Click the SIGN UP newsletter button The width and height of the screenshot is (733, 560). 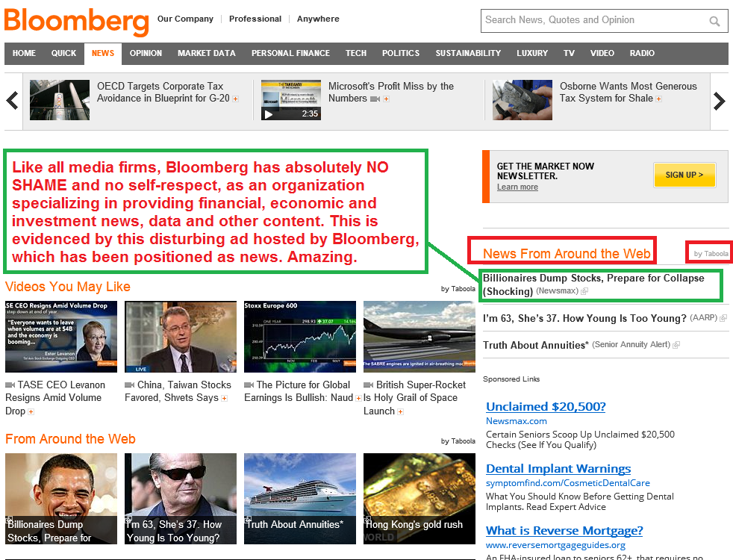pyautogui.click(x=684, y=175)
